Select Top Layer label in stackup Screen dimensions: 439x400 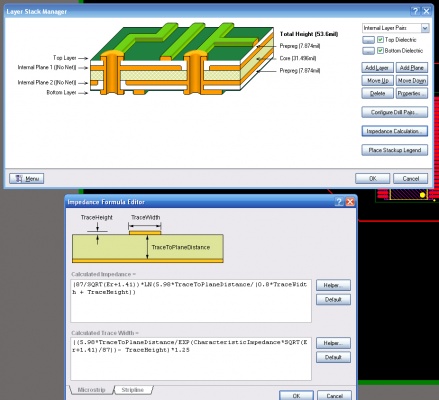(x=65, y=58)
